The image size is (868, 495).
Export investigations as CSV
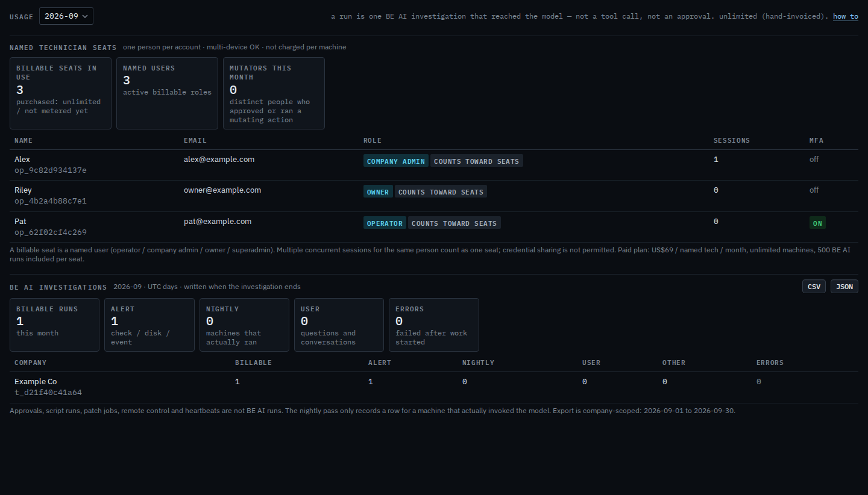tap(814, 287)
